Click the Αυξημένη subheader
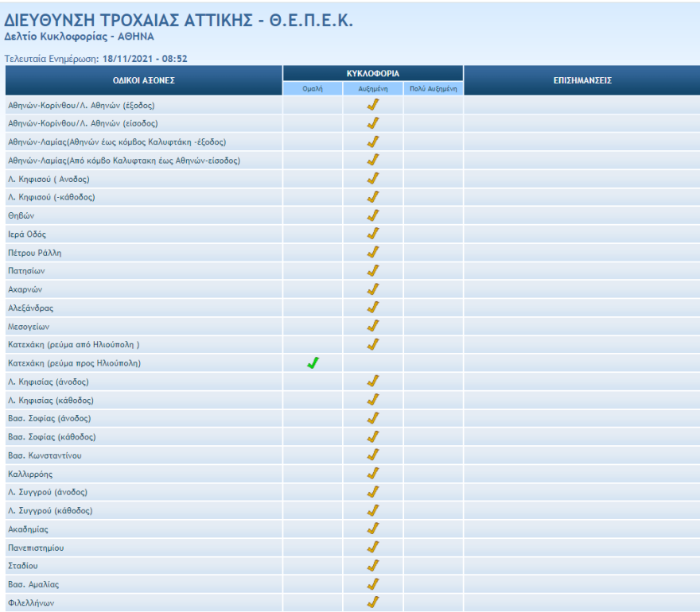Image resolution: width=700 pixels, height=612 pixels. pyautogui.click(x=373, y=89)
